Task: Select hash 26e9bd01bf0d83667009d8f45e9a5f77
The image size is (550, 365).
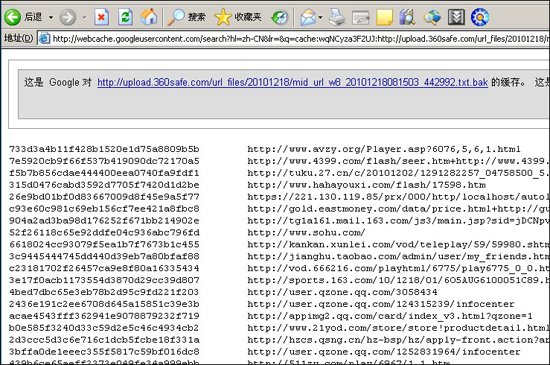Action: [x=104, y=197]
